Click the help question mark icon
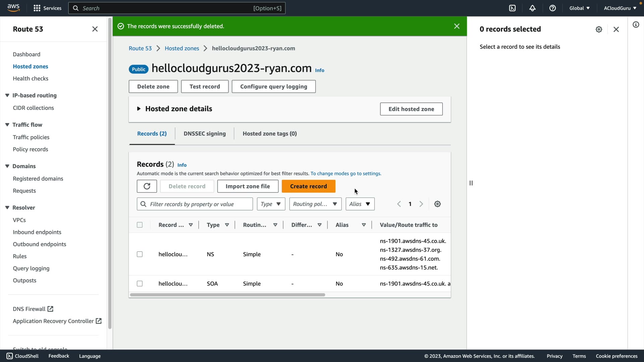Viewport: 644px width, 362px height. click(x=552, y=8)
